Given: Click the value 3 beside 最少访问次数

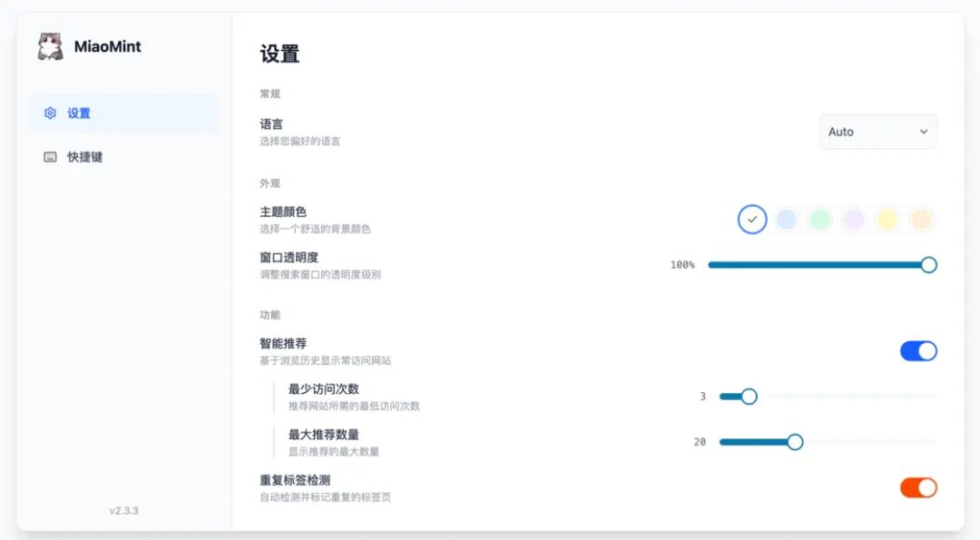Looking at the screenshot, I should (702, 397).
